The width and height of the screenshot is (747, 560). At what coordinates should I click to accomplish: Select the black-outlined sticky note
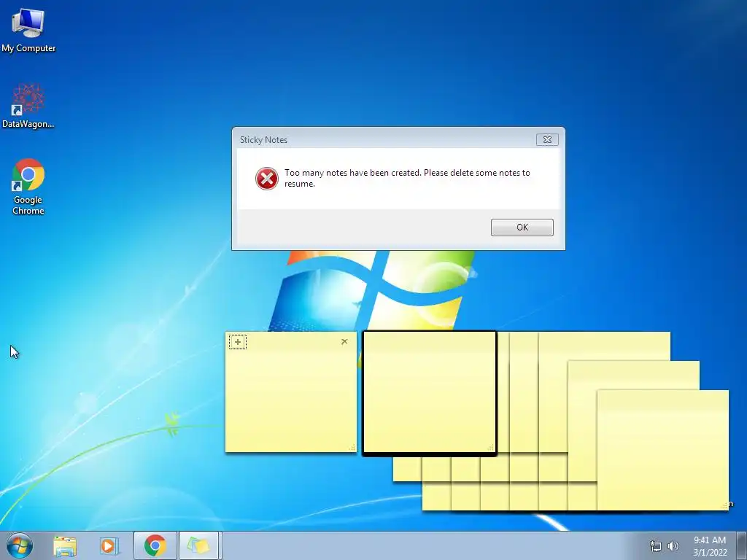429,393
